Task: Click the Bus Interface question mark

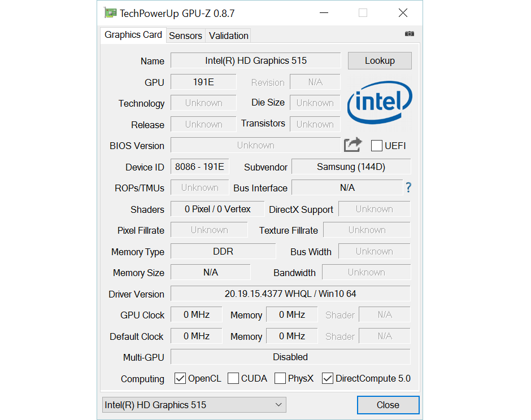Action: pos(408,187)
